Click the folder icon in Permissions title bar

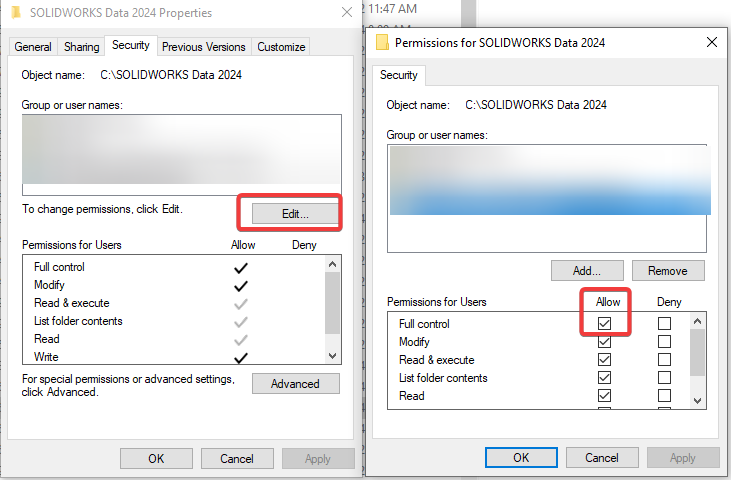coord(382,42)
